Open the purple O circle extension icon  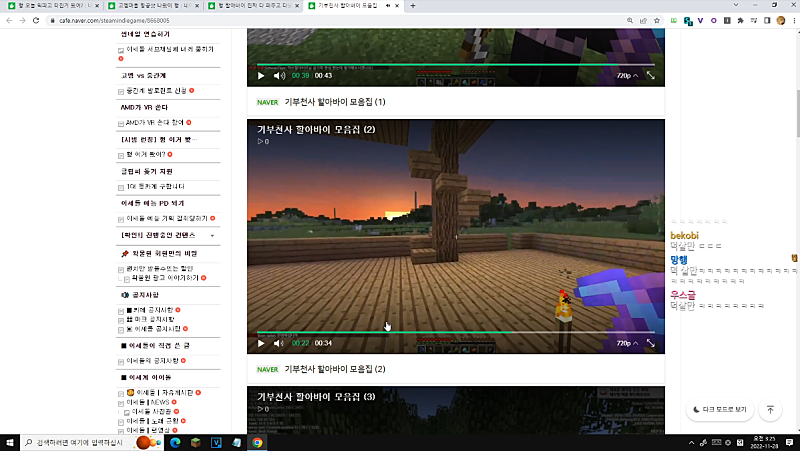tap(714, 20)
